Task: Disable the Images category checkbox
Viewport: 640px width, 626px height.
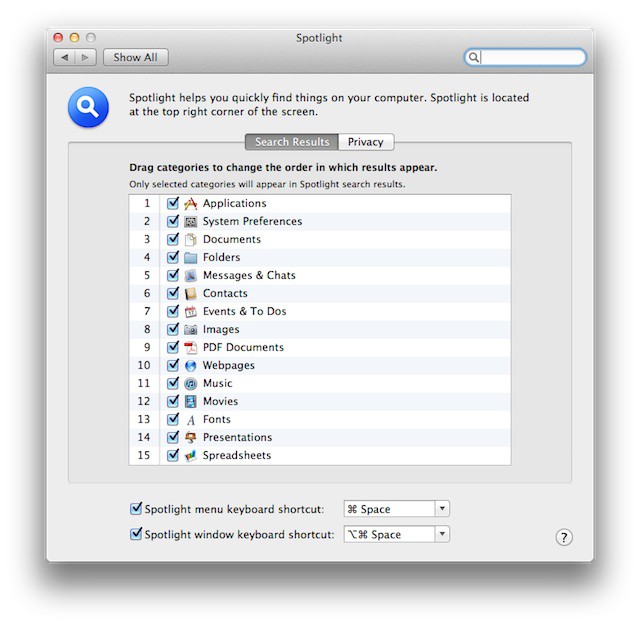Action: coord(173,329)
